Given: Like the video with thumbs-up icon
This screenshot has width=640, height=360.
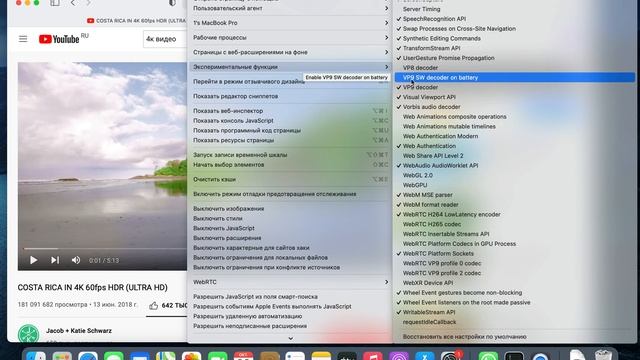Looking at the screenshot, I should click(x=153, y=306).
